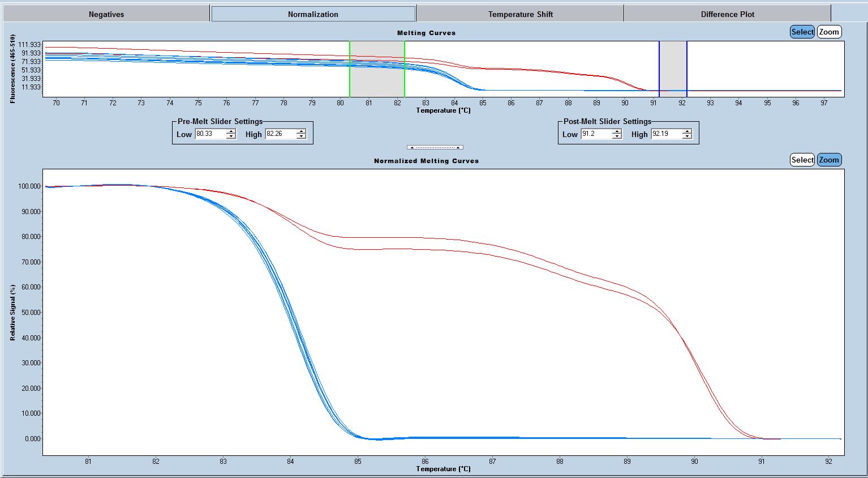
Task: Increase Post-Melt Low value with up arrow
Action: (x=617, y=131)
